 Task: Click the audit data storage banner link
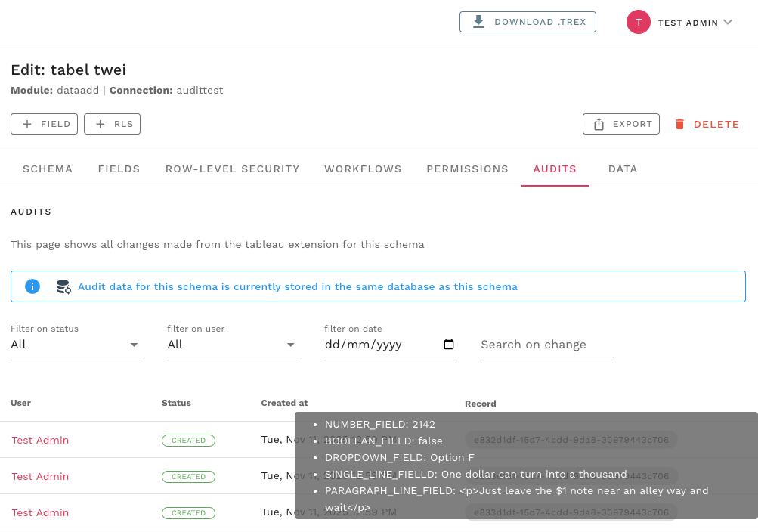tap(298, 286)
